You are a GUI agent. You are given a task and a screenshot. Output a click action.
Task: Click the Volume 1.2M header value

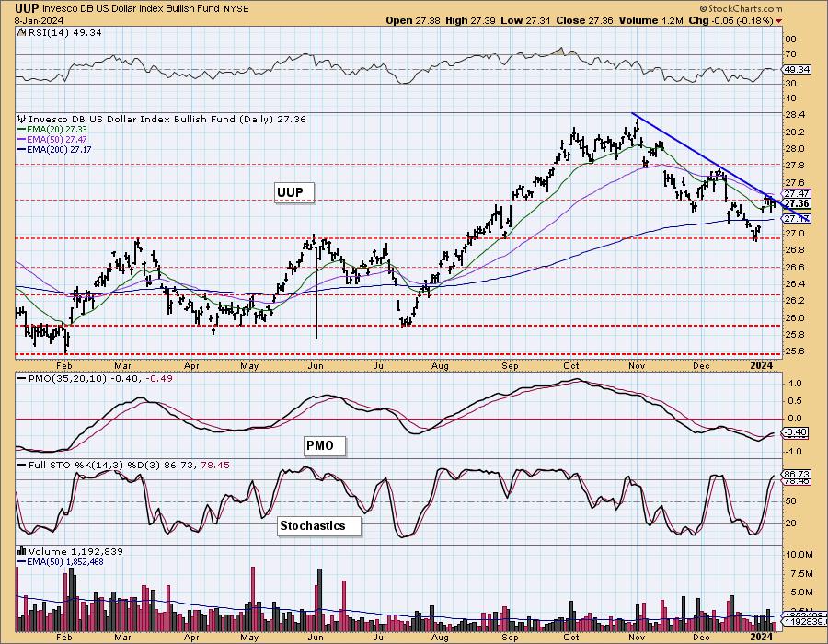pos(651,20)
